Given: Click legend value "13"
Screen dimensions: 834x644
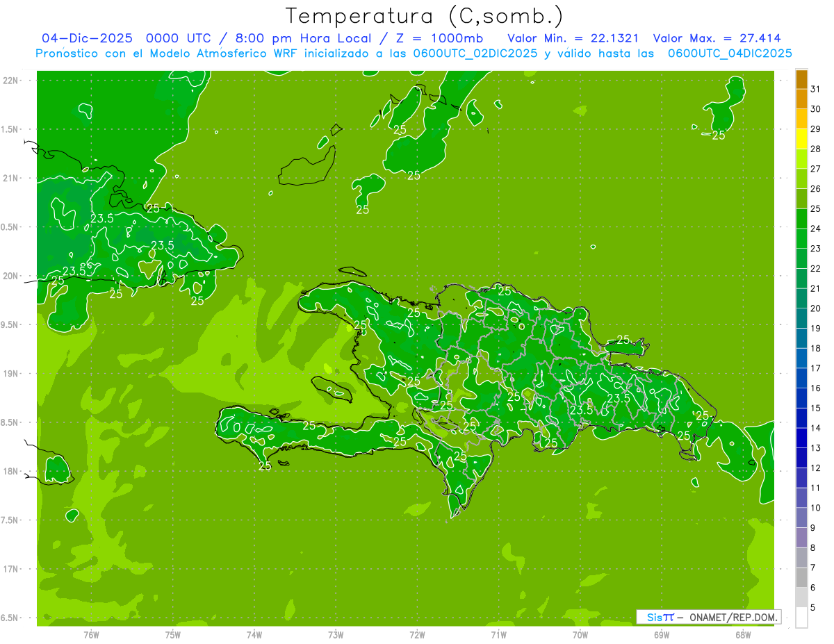Looking at the screenshot, I should coord(816,448).
